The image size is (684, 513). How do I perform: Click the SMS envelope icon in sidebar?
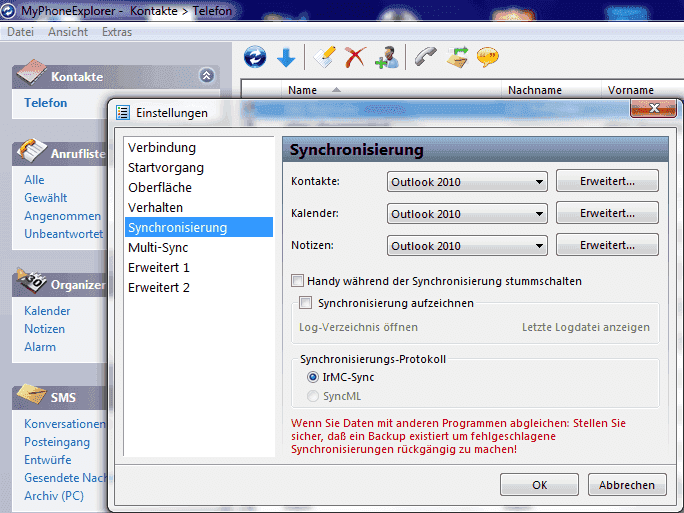(31, 394)
